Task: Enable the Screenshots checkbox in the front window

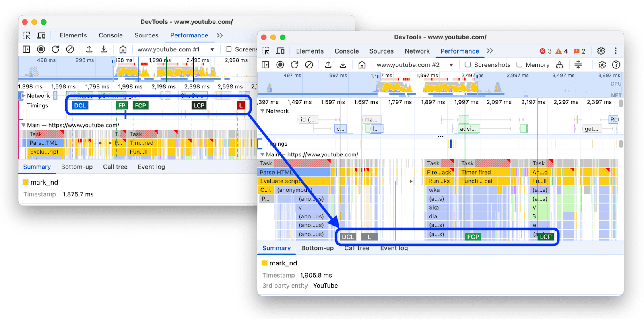Action: [x=468, y=64]
